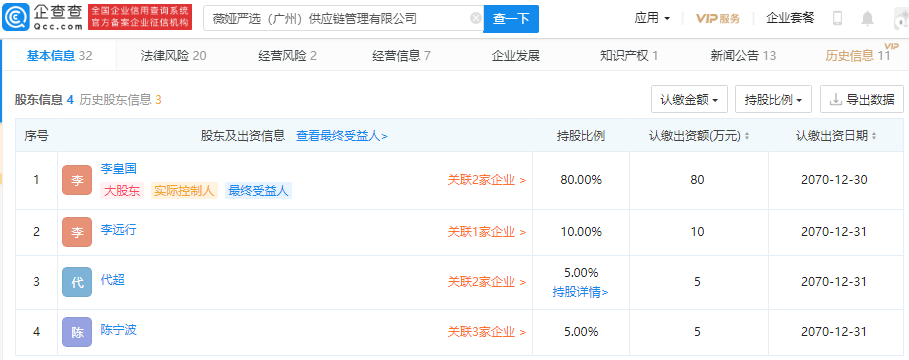The height and width of the screenshot is (360, 909).
Task: Open shareholder 李远行 profile link
Action: (118, 230)
